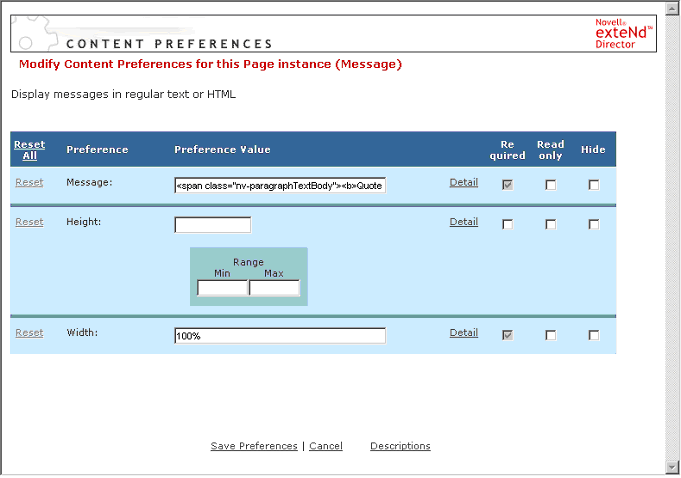The image size is (681, 478).
Task: Reset the Height preference
Action: click(x=30, y=222)
